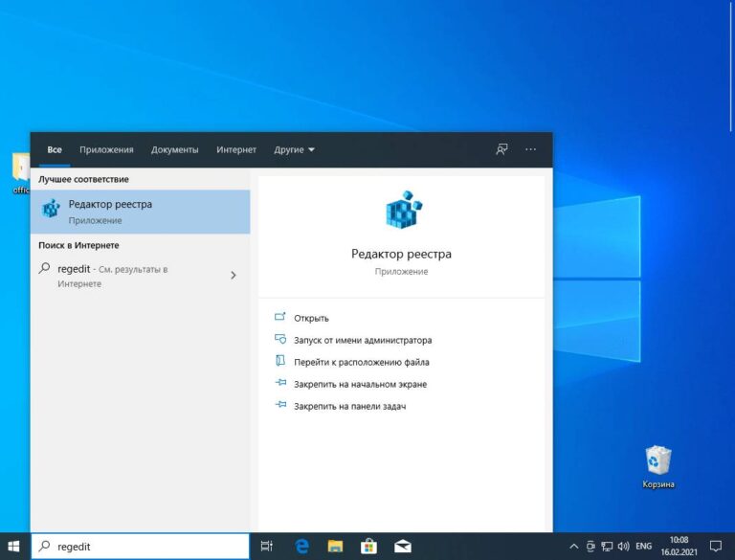Open the Action Center notifications icon
Image resolution: width=735 pixels, height=560 pixels.
click(x=715, y=547)
